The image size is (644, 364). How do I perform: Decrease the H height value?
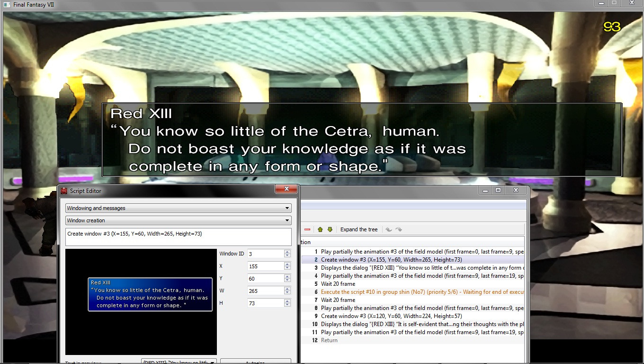pyautogui.click(x=287, y=305)
